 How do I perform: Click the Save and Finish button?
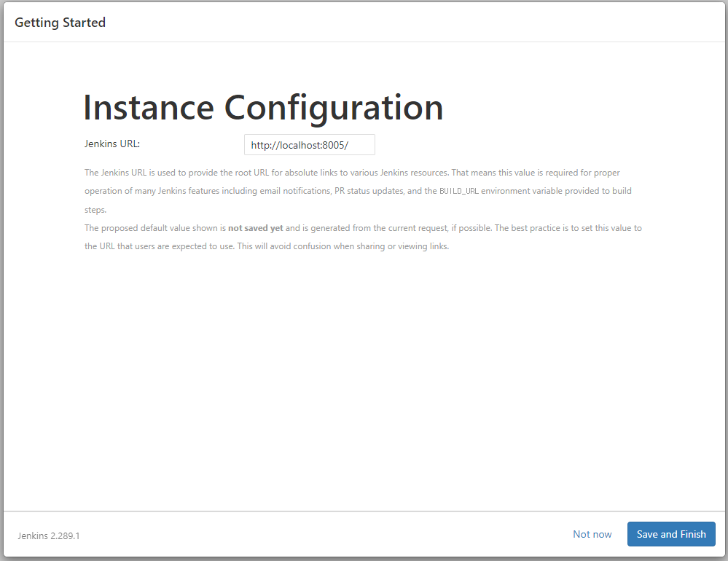point(671,534)
